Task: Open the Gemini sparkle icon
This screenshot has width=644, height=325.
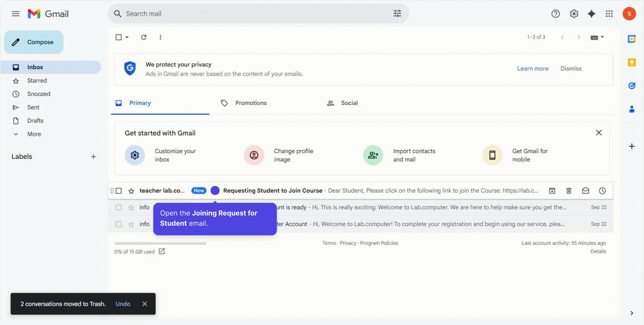Action: 591,14
